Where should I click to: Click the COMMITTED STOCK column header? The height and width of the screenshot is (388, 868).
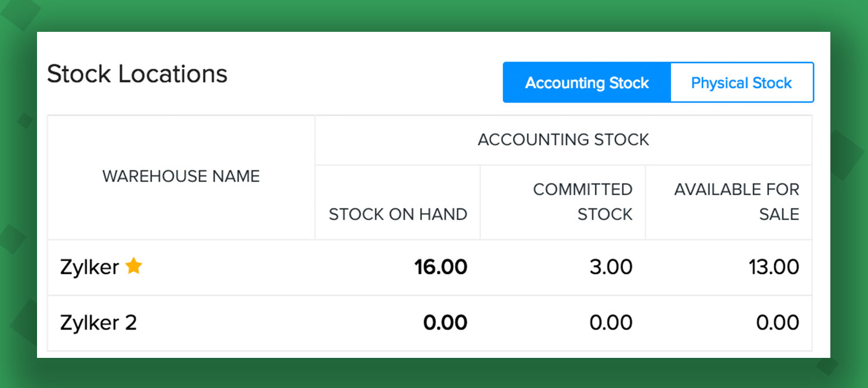582,202
